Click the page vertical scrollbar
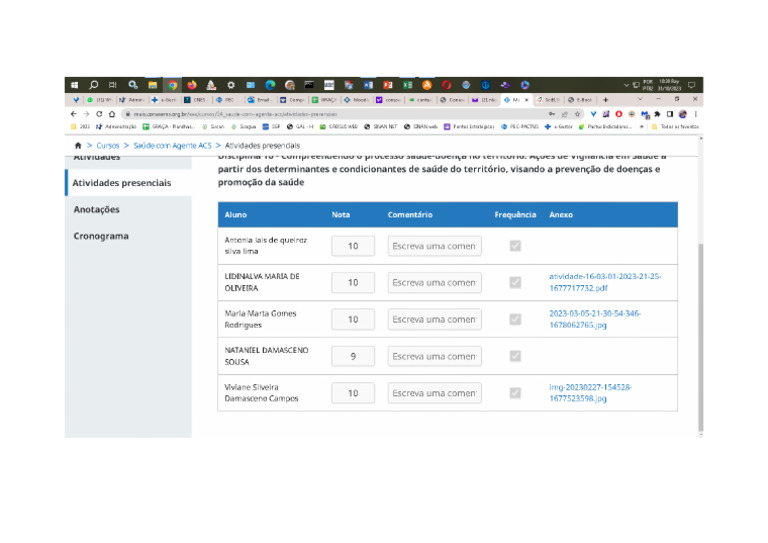This screenshot has height=543, width=768. (x=700, y=300)
